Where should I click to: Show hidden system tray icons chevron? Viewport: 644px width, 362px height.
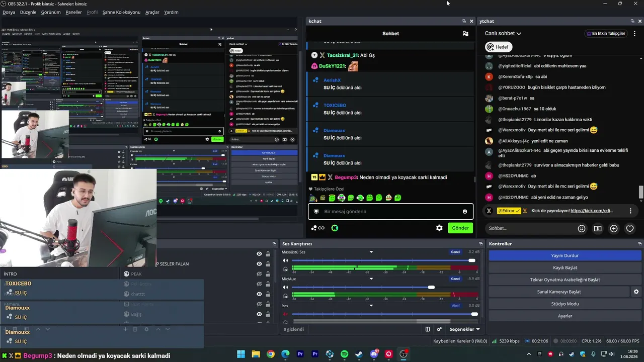coord(529,354)
